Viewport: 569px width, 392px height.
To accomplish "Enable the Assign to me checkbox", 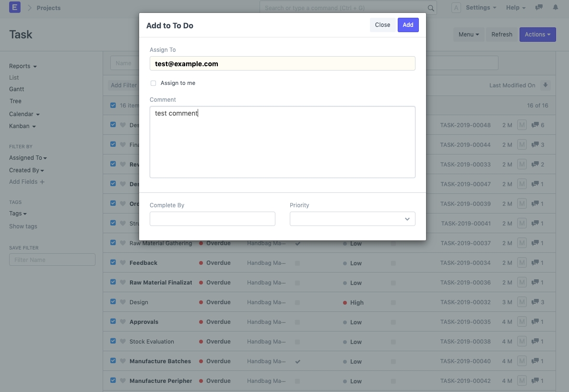I will click(154, 83).
